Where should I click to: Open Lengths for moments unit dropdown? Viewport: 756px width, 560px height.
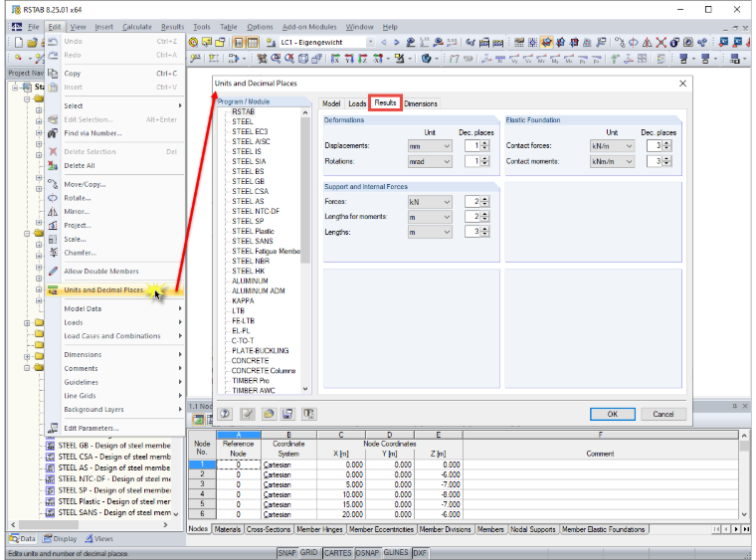[x=430, y=217]
